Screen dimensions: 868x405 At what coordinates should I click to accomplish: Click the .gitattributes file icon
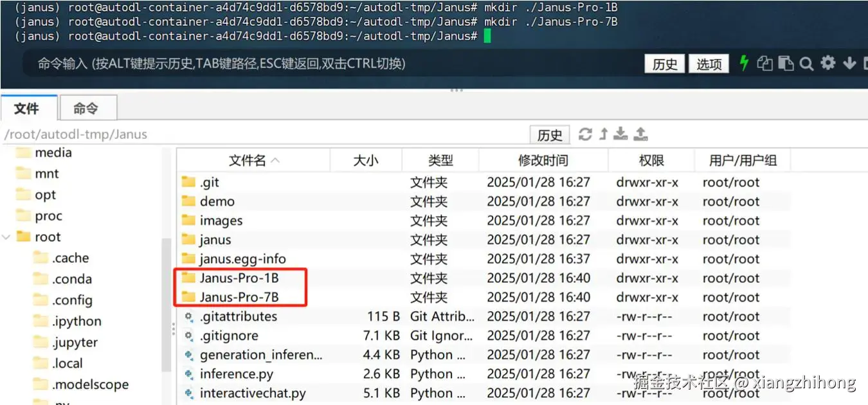(x=189, y=316)
